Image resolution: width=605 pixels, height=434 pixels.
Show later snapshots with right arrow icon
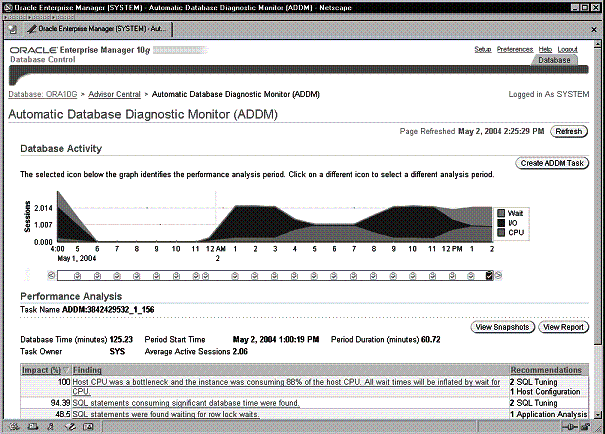click(498, 275)
